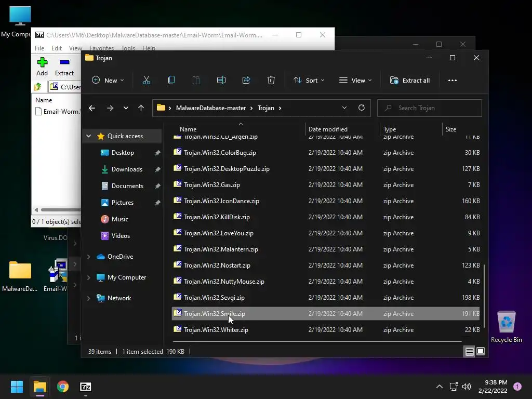Image resolution: width=532 pixels, height=399 pixels.
Task: Go up one folder level
Action: pos(141,108)
